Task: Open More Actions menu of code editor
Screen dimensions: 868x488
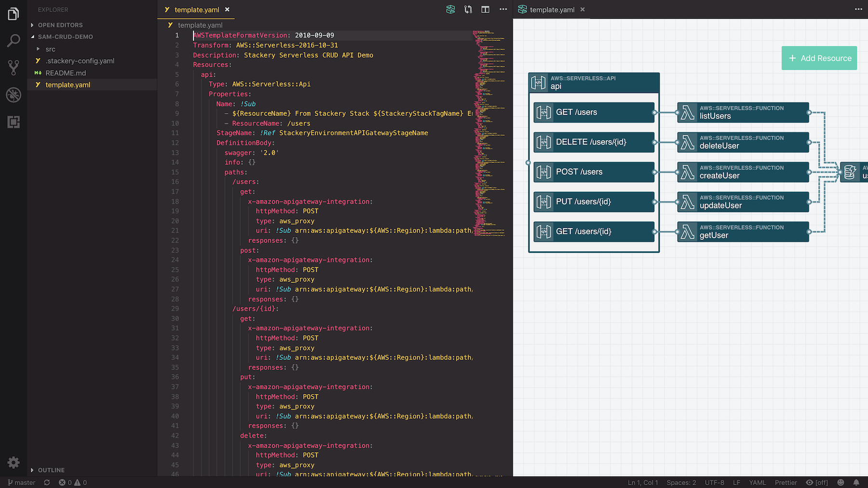Action: point(503,9)
